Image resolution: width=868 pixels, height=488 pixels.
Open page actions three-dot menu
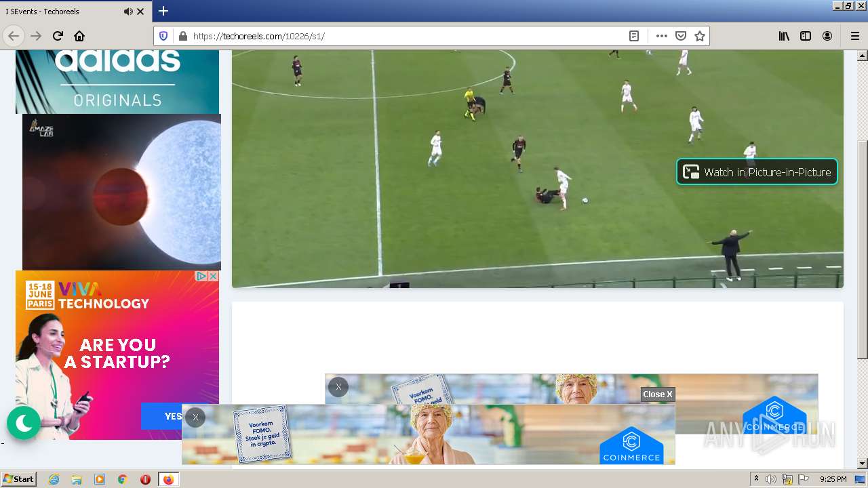662,36
